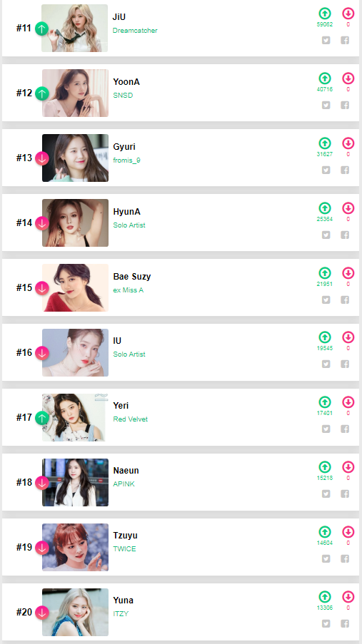Downvote IU with the pink arrow
The width and height of the screenshot is (362, 644).
coord(348,337)
